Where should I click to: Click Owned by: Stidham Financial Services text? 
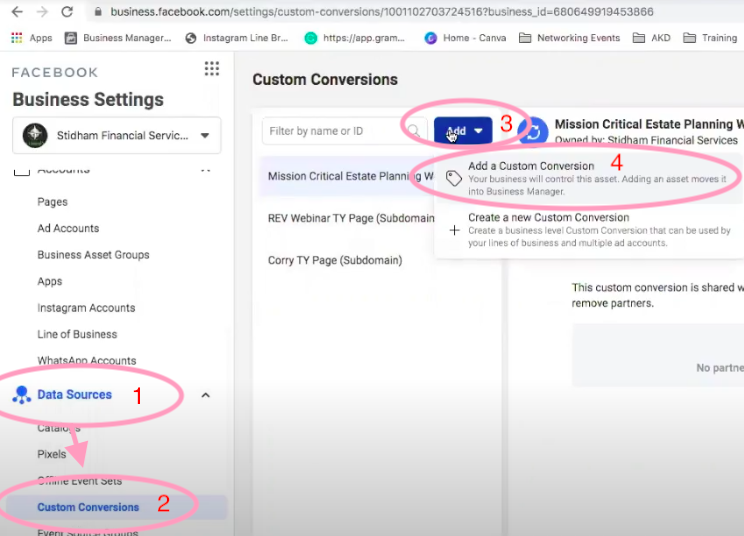point(646,140)
